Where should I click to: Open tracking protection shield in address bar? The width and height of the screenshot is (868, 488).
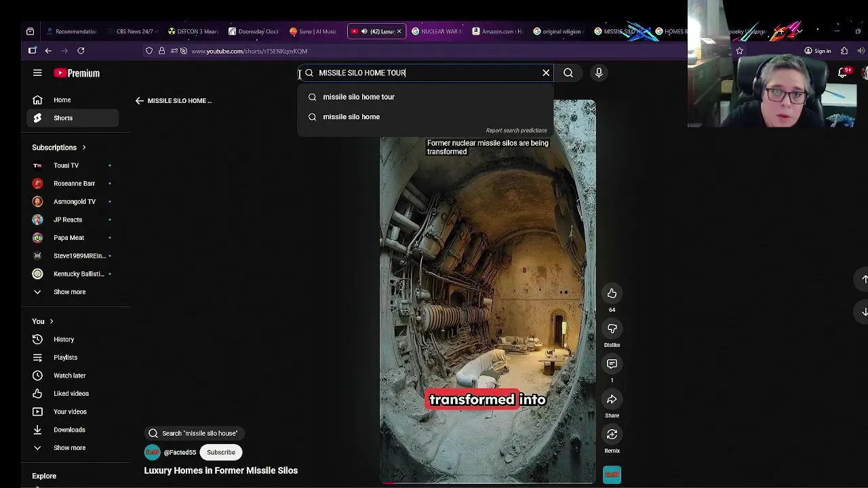149,51
